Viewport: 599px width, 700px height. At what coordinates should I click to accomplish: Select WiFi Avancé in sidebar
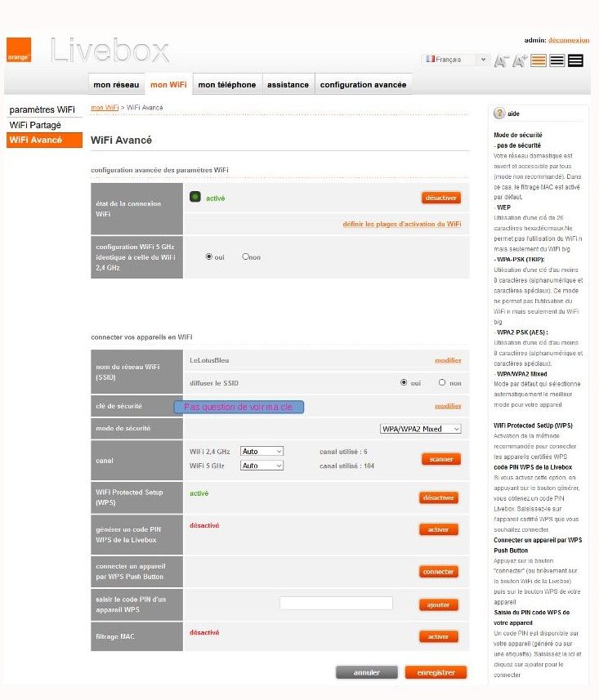(x=44, y=140)
